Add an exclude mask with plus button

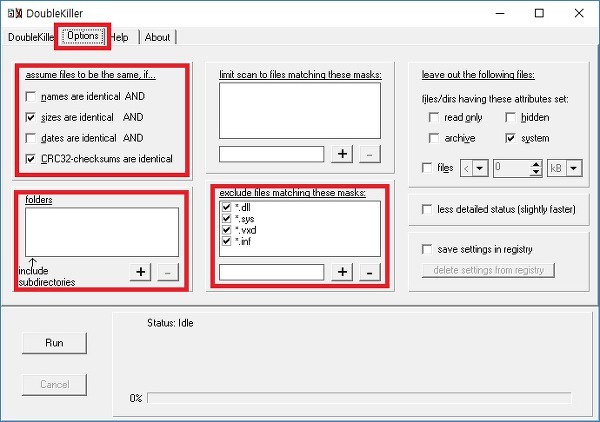pos(342,272)
